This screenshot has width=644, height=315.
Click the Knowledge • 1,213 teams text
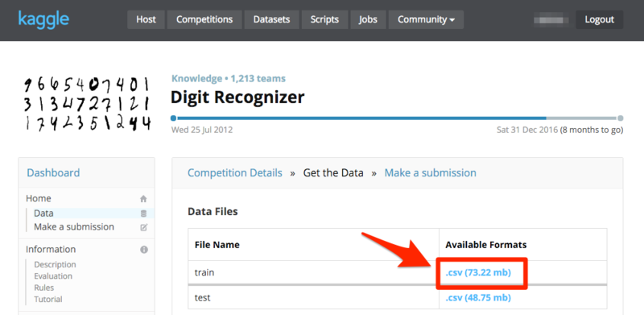[229, 78]
